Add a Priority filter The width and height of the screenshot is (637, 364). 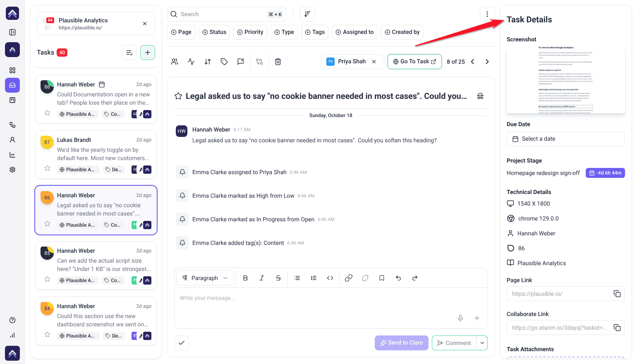(x=250, y=32)
